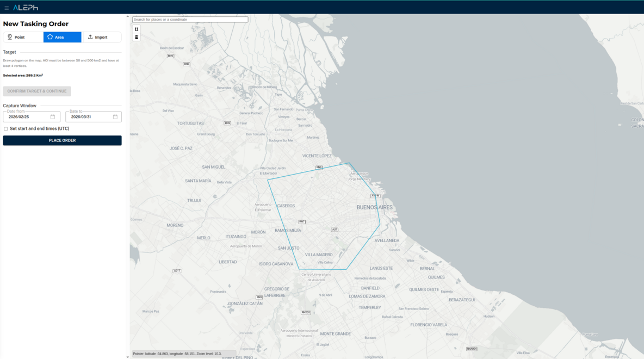Open calendar icon in Date from field
Viewport: 644px width, 359px height.
coord(53,117)
